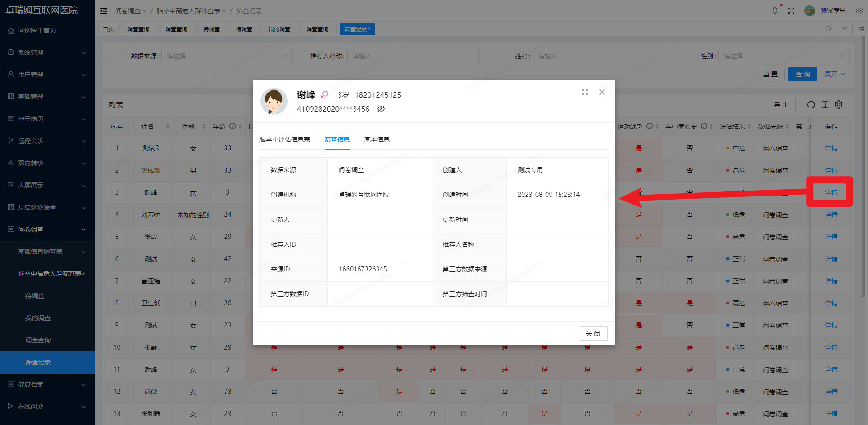
Task: Open the 数据来源 filter dropdown
Action: [227, 56]
